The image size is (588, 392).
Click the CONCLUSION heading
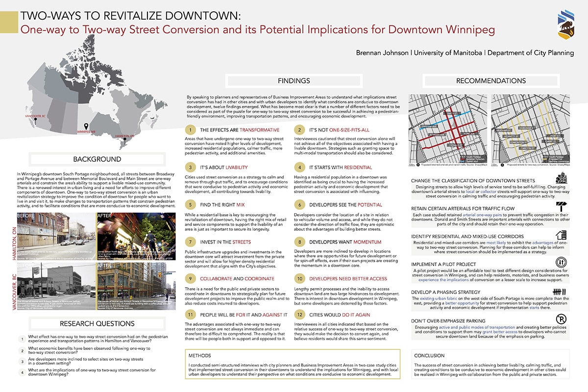coord(429,355)
